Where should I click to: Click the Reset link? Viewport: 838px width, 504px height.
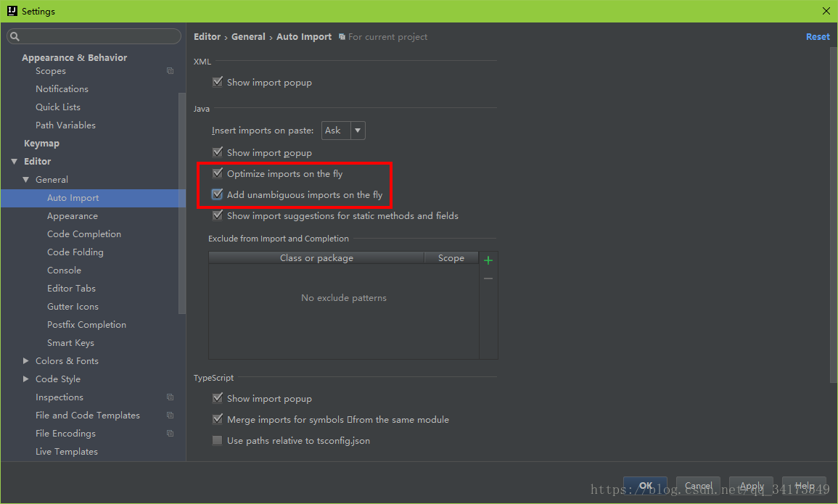[818, 36]
